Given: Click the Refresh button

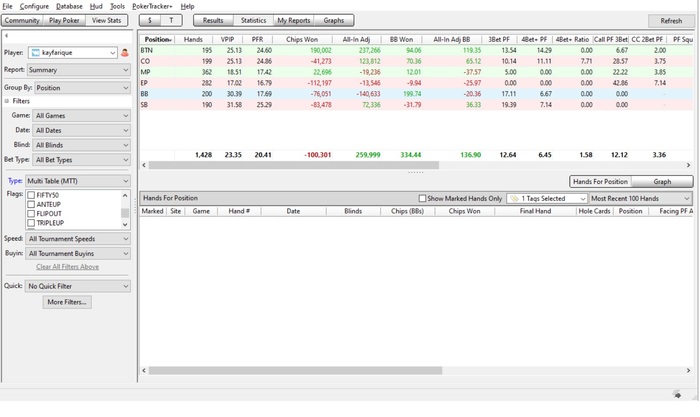Looking at the screenshot, I should pos(671,21).
